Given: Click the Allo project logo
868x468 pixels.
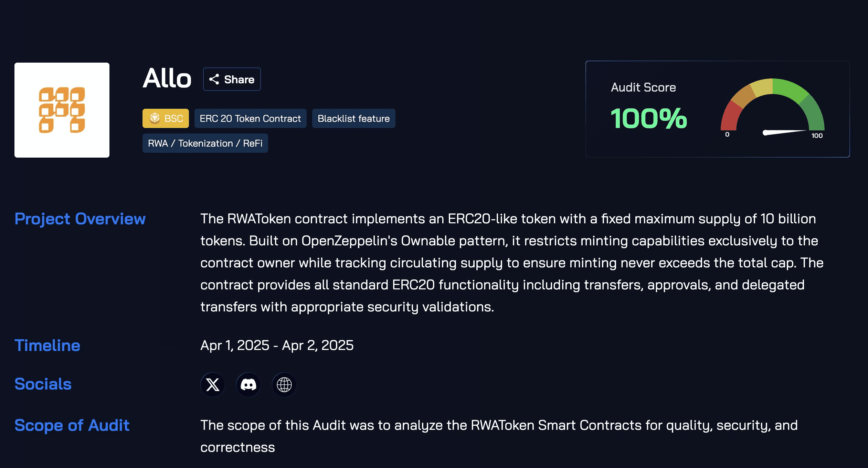Looking at the screenshot, I should (62, 110).
